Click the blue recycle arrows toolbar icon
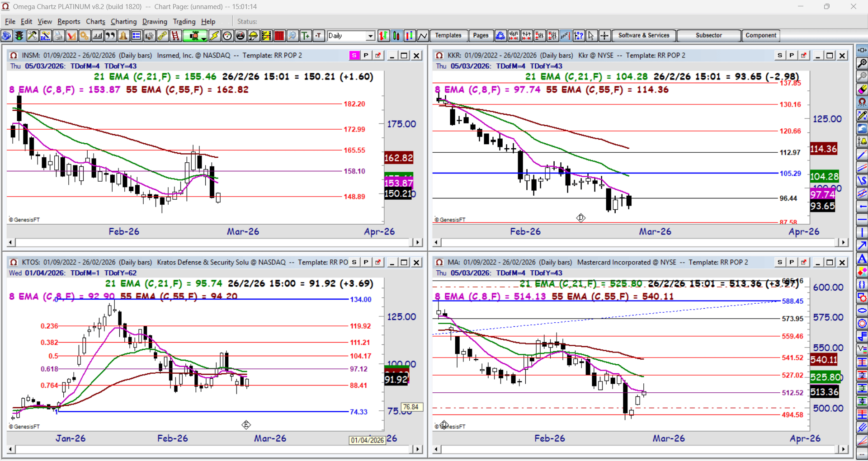This screenshot has width=868, height=461. click(x=500, y=36)
